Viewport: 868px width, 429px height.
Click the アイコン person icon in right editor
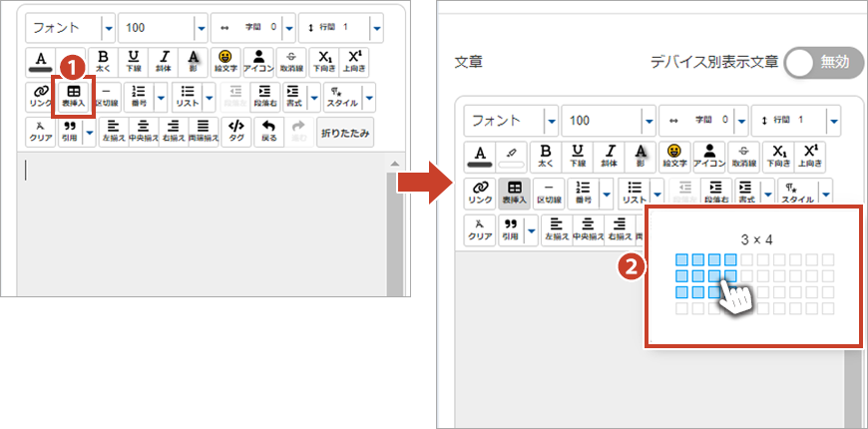click(x=708, y=155)
